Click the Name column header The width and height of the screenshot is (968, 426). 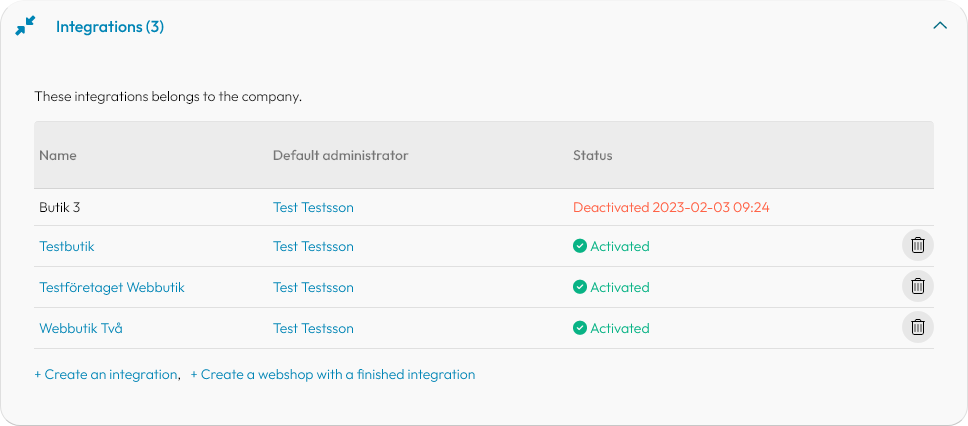click(x=58, y=155)
